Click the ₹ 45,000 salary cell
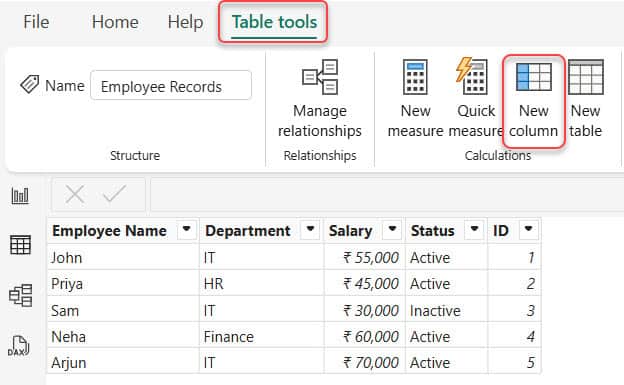Screen dimensions: 624x385 [x=365, y=283]
